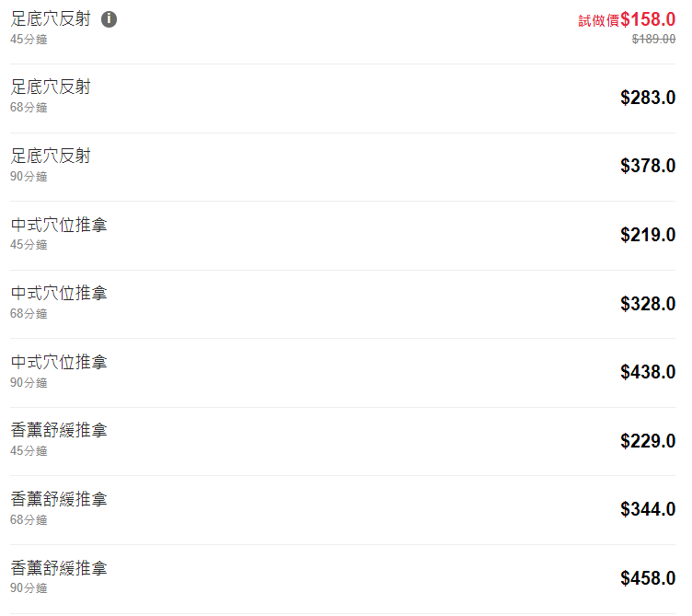The height and width of the screenshot is (616, 692).
Task: Select the $378.0 price
Action: pyautogui.click(x=648, y=167)
